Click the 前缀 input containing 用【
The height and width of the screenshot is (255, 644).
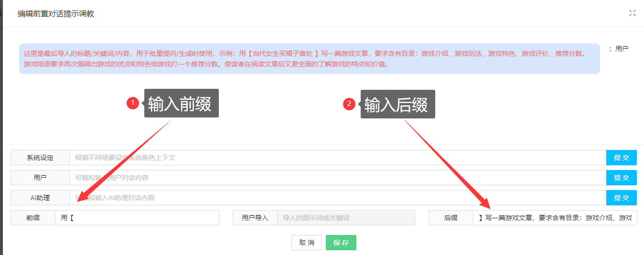(x=137, y=218)
